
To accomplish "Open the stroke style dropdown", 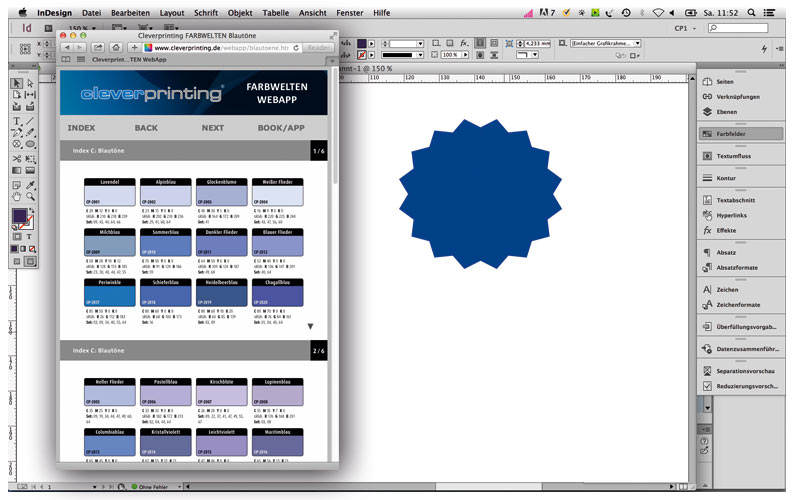I will [420, 55].
